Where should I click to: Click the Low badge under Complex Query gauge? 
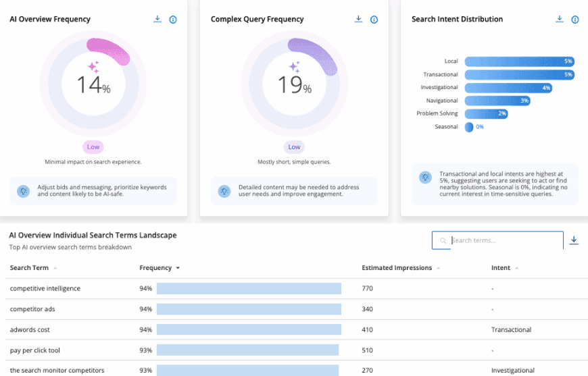(294, 146)
